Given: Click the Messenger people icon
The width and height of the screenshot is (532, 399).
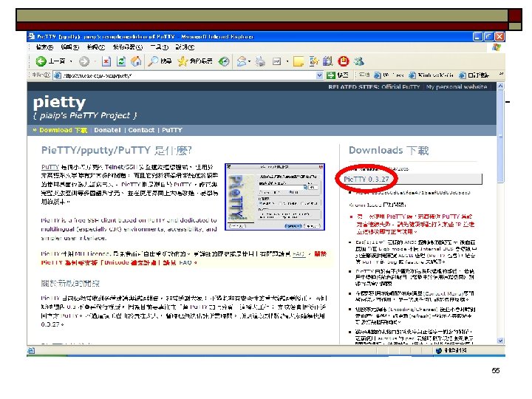Looking at the screenshot, I should [x=359, y=61].
